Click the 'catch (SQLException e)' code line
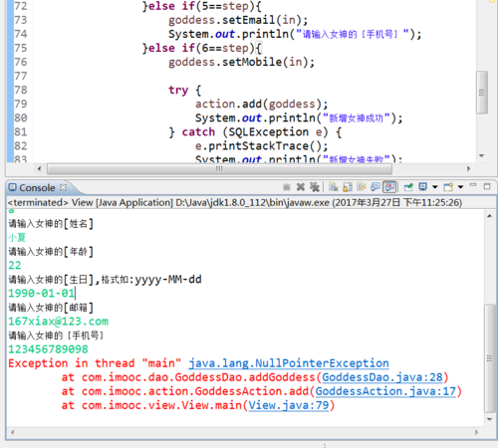The image size is (498, 448). [x=255, y=132]
